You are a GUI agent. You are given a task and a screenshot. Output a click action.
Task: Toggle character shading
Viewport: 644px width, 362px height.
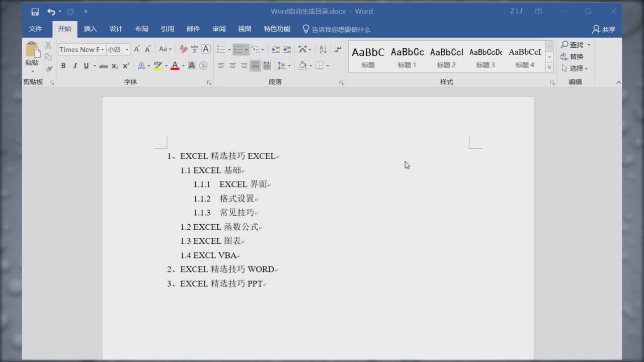coord(192,66)
